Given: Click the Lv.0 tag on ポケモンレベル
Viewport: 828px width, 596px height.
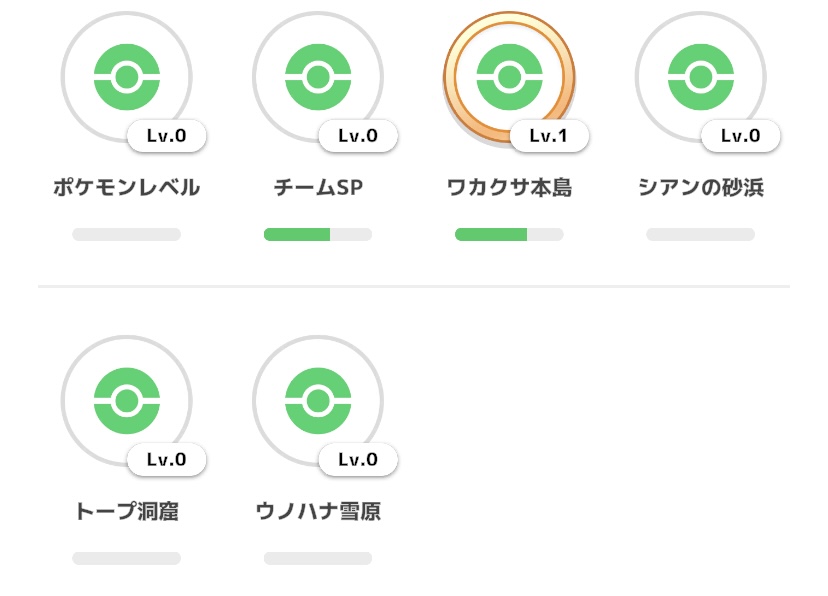Looking at the screenshot, I should (x=167, y=136).
